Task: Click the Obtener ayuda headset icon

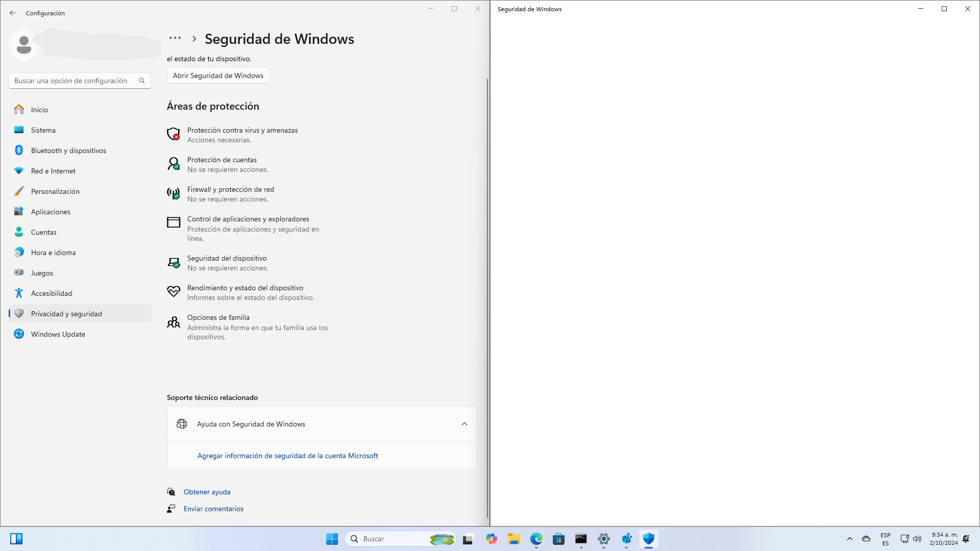Action: [171, 492]
